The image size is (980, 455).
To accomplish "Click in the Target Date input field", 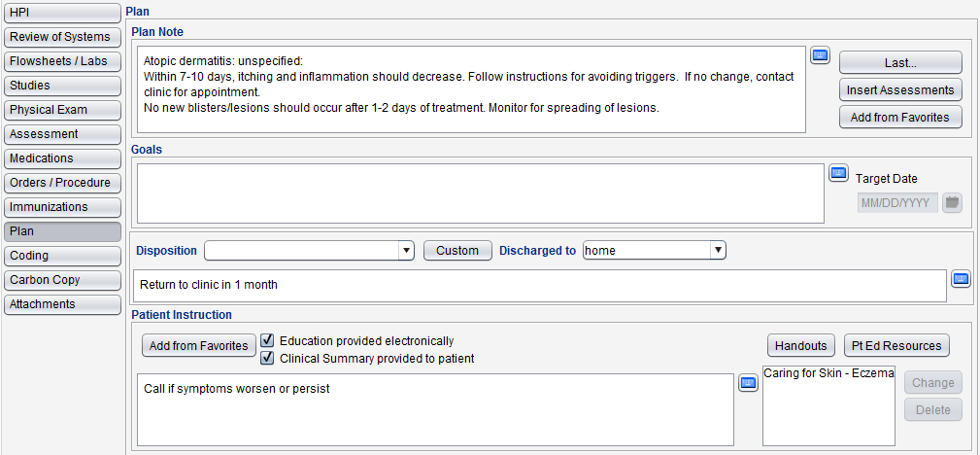I will [x=897, y=203].
